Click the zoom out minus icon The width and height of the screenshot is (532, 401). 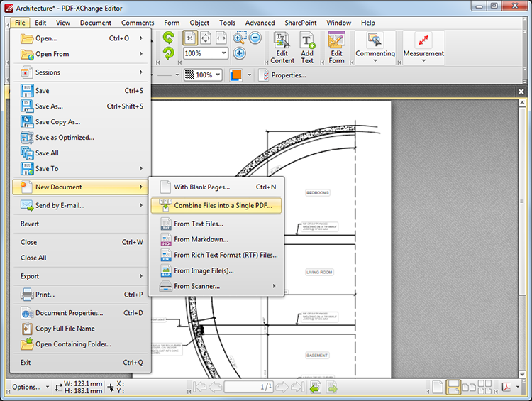[255, 38]
